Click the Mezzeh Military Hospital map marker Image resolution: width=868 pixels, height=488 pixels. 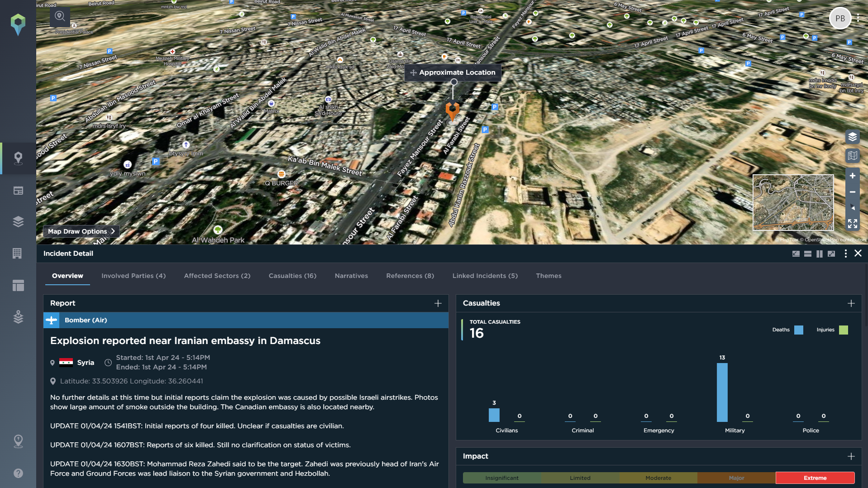click(x=172, y=52)
